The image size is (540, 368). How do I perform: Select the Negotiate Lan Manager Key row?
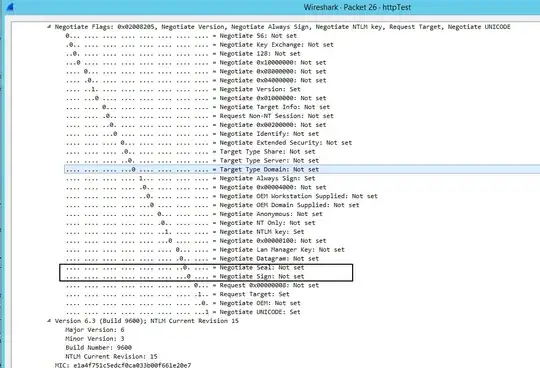click(x=205, y=250)
